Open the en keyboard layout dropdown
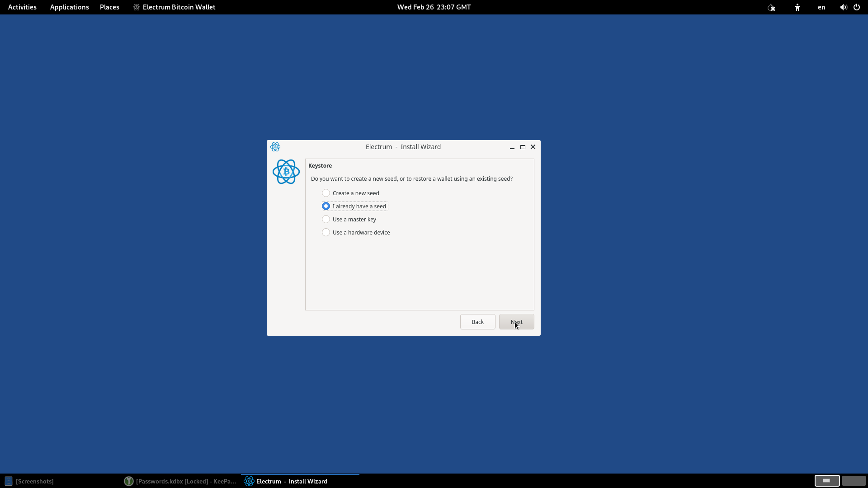Viewport: 868px width, 488px height. coord(821,7)
